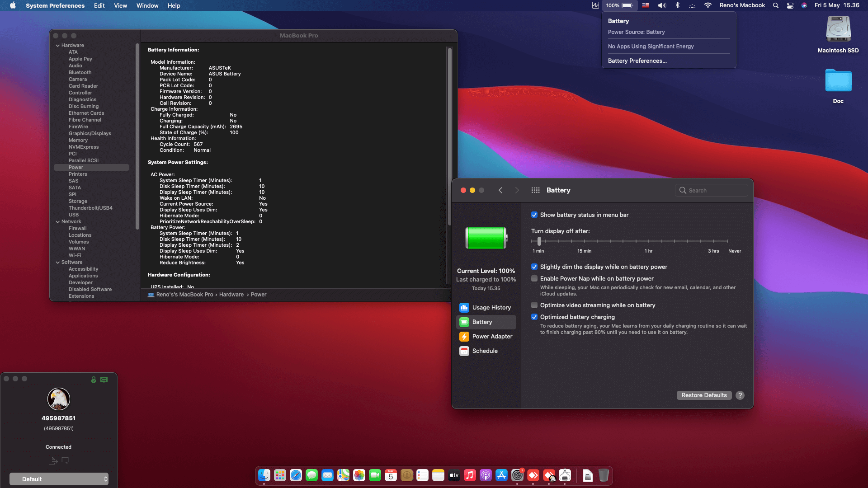Enable Optimize video streaming while on battery

(534, 305)
